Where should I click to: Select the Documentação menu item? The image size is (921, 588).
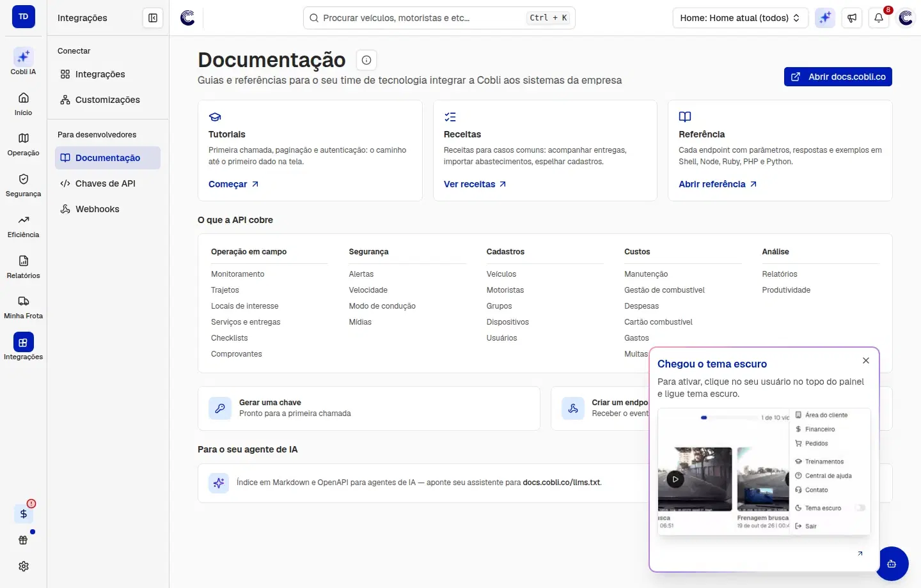click(x=107, y=158)
